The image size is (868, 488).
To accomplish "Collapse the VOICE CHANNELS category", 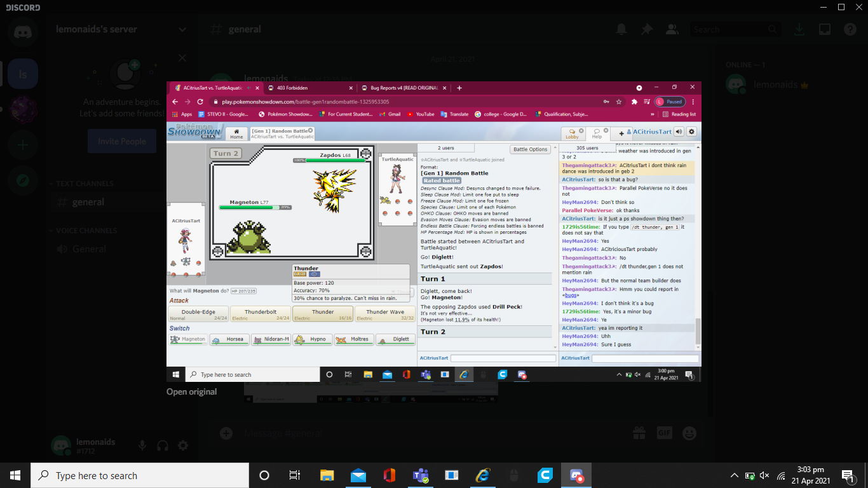I will (86, 231).
